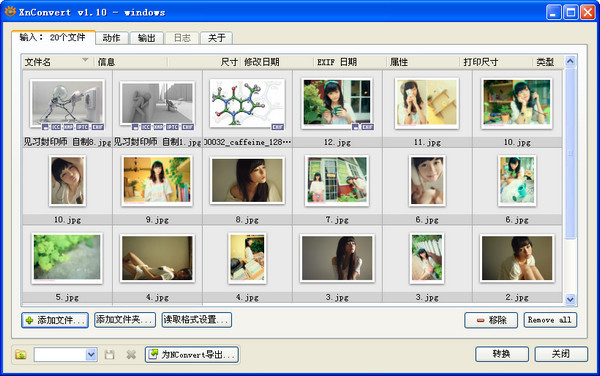This screenshot has width=600, height=376.
Task: Select the 8.jpg thumbnail image
Action: 247,181
